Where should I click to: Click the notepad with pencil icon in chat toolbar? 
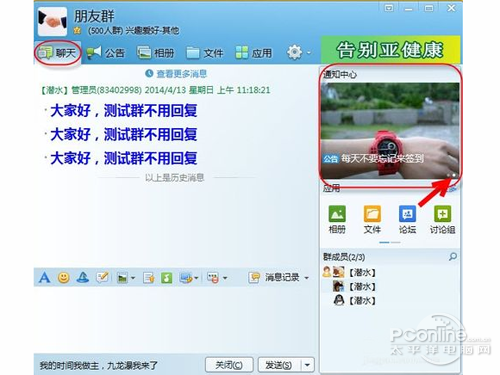(102, 277)
